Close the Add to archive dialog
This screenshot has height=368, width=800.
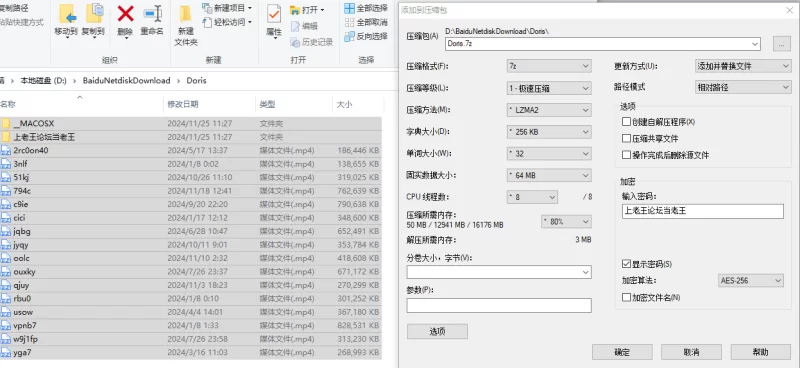pos(789,10)
